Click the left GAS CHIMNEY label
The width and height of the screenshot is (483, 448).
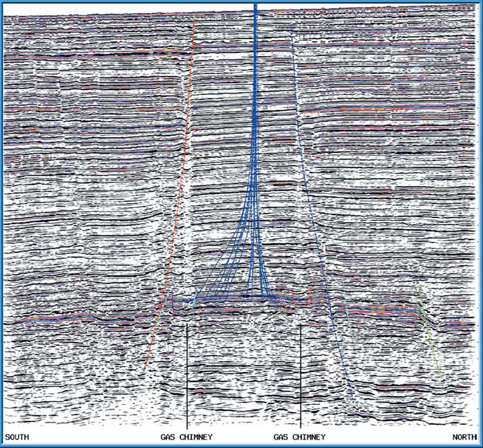pyautogui.click(x=186, y=437)
